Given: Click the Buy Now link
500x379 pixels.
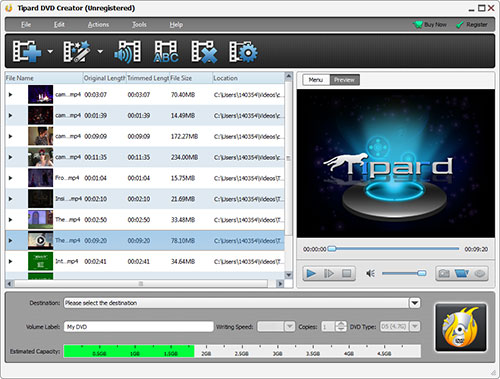Looking at the screenshot, I should pos(430,25).
